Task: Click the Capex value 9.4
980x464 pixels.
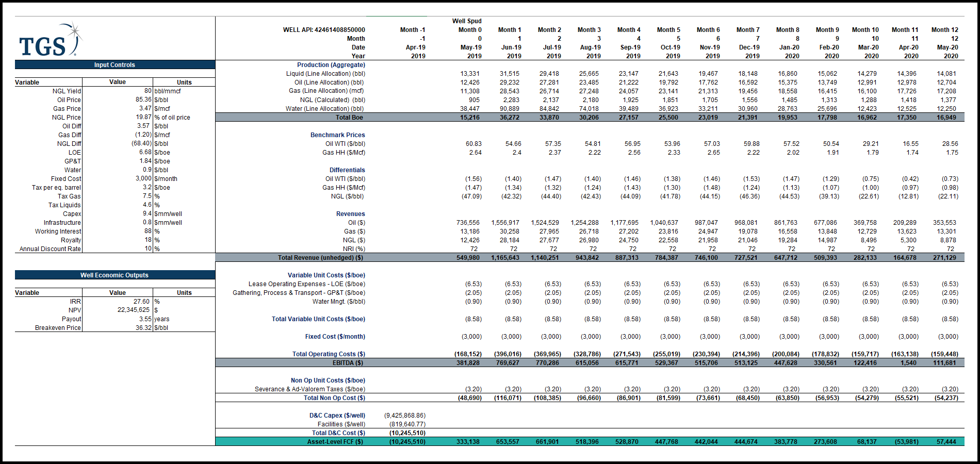Action: 147,214
